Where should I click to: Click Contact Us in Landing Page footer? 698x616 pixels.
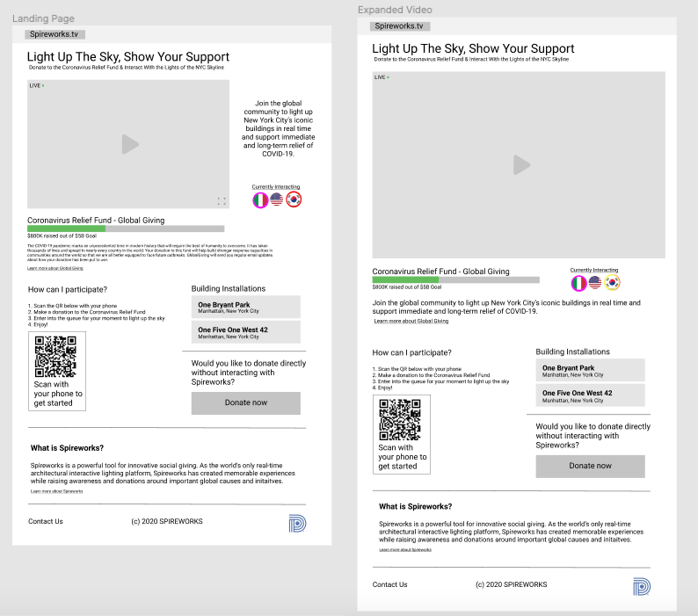[x=46, y=521]
